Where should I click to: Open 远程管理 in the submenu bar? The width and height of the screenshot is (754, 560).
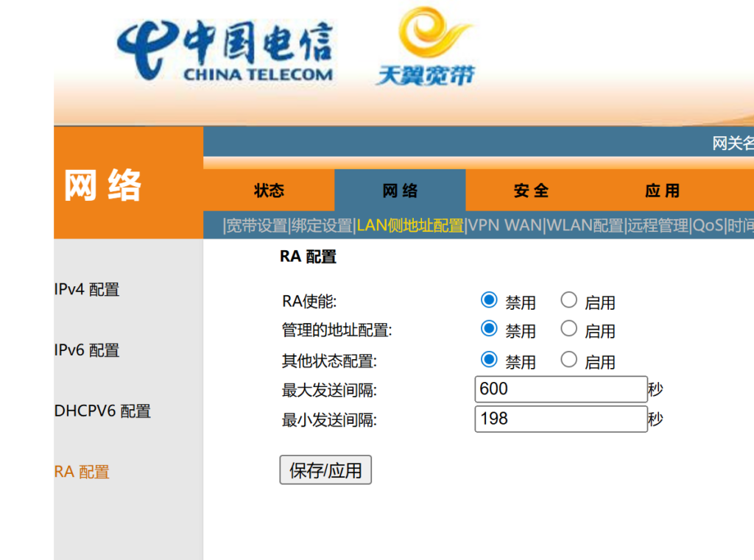pos(658,226)
